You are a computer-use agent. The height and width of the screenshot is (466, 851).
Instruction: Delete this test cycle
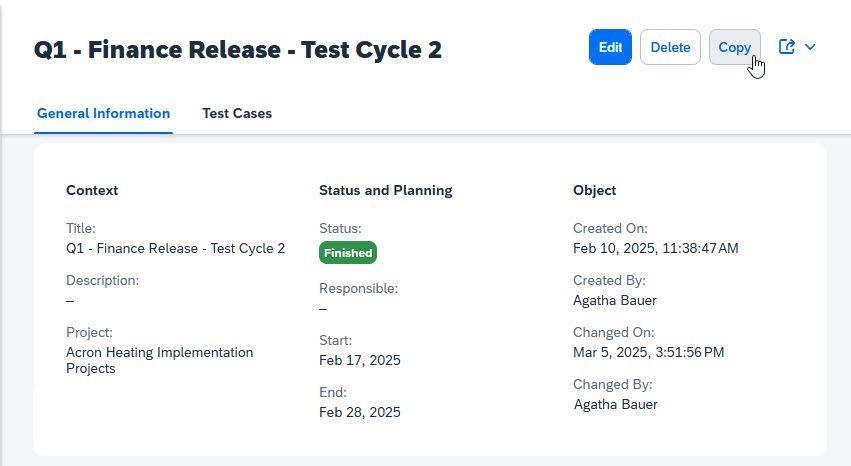[670, 47]
